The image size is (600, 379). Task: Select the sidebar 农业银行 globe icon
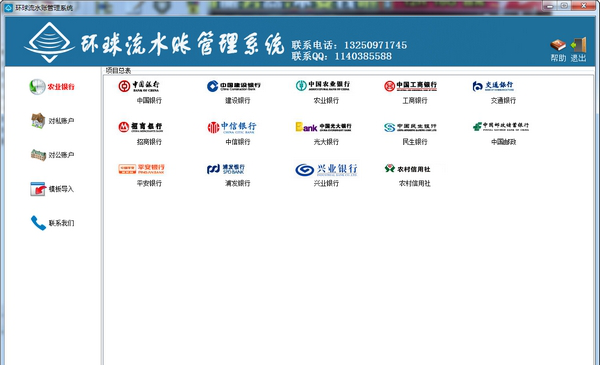coord(37,87)
